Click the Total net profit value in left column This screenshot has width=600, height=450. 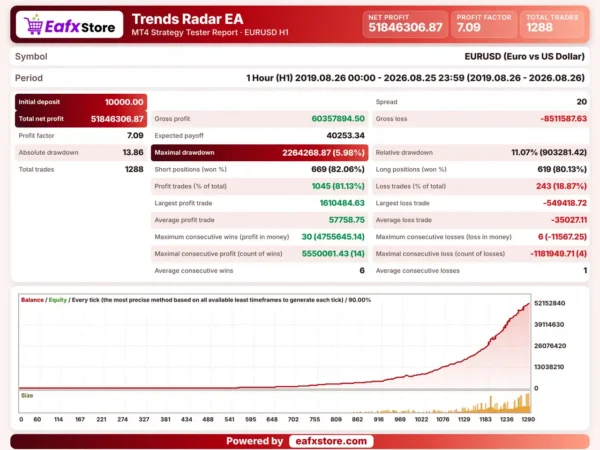click(x=117, y=119)
